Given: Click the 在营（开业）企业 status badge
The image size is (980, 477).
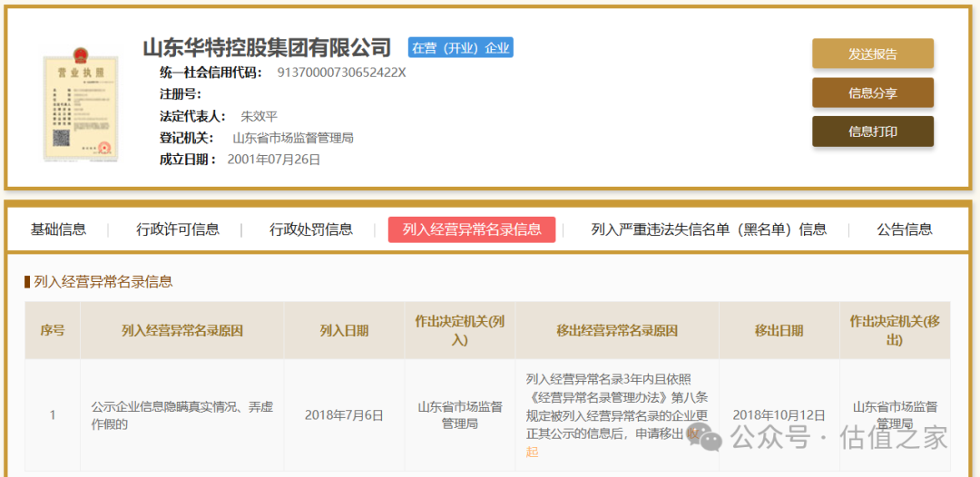Looking at the screenshot, I should pos(461,47).
